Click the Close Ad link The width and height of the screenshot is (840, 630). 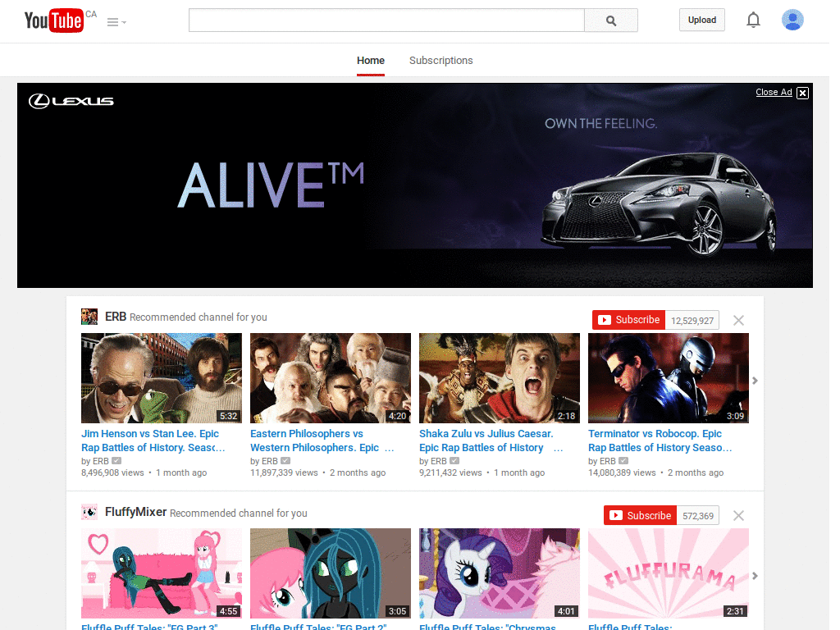point(774,92)
